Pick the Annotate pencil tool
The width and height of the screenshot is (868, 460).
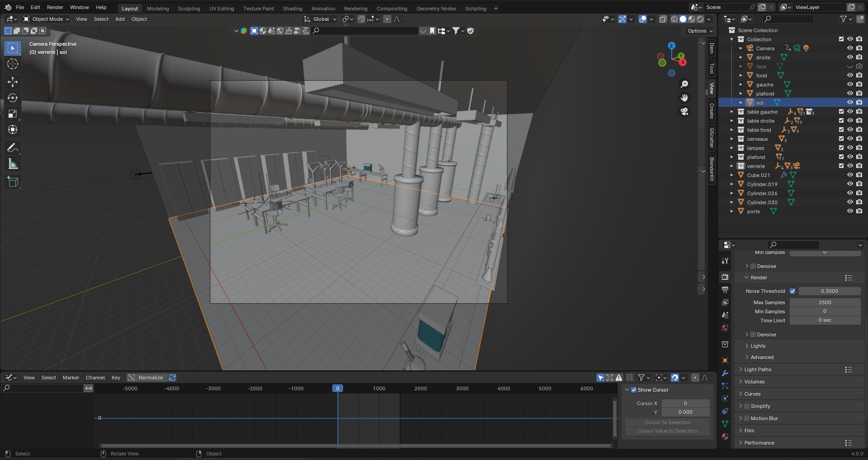click(x=13, y=148)
